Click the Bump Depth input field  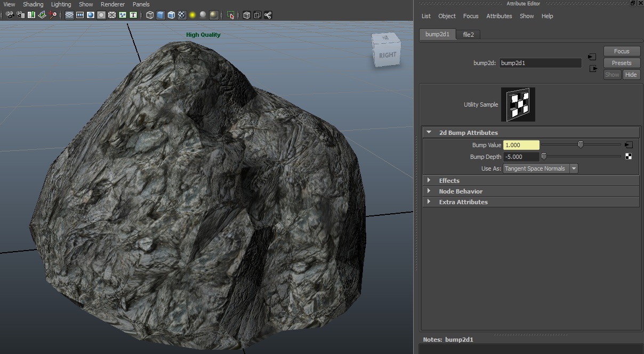(521, 157)
